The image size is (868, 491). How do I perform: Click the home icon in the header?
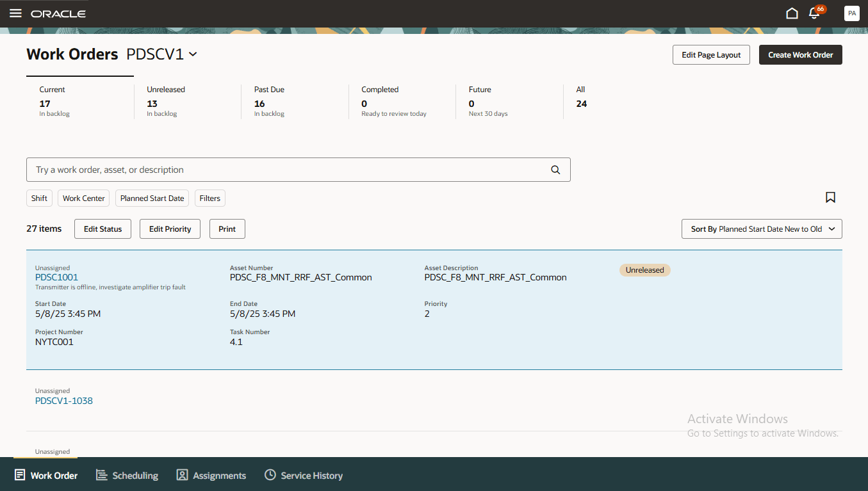pyautogui.click(x=792, y=13)
